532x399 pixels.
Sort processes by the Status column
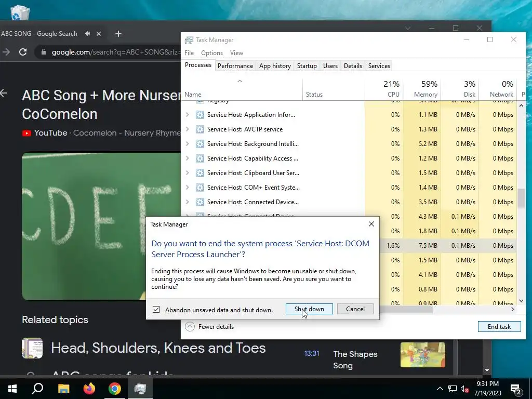pyautogui.click(x=334, y=89)
